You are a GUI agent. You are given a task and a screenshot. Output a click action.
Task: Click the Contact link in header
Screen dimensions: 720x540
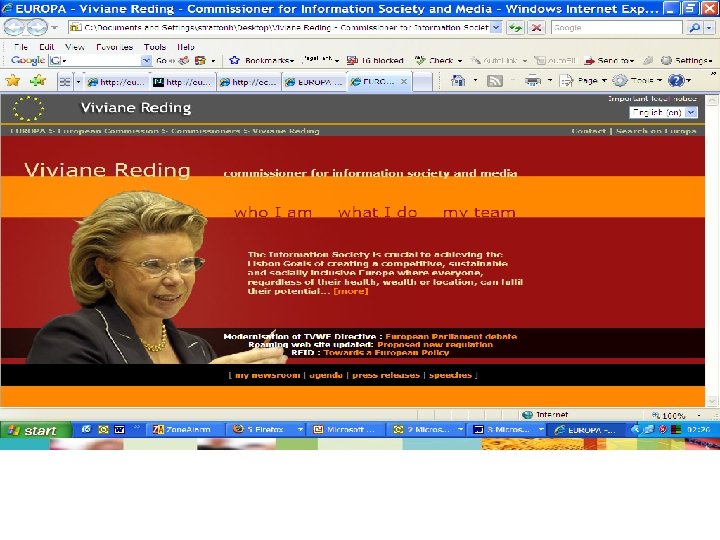[x=589, y=131]
